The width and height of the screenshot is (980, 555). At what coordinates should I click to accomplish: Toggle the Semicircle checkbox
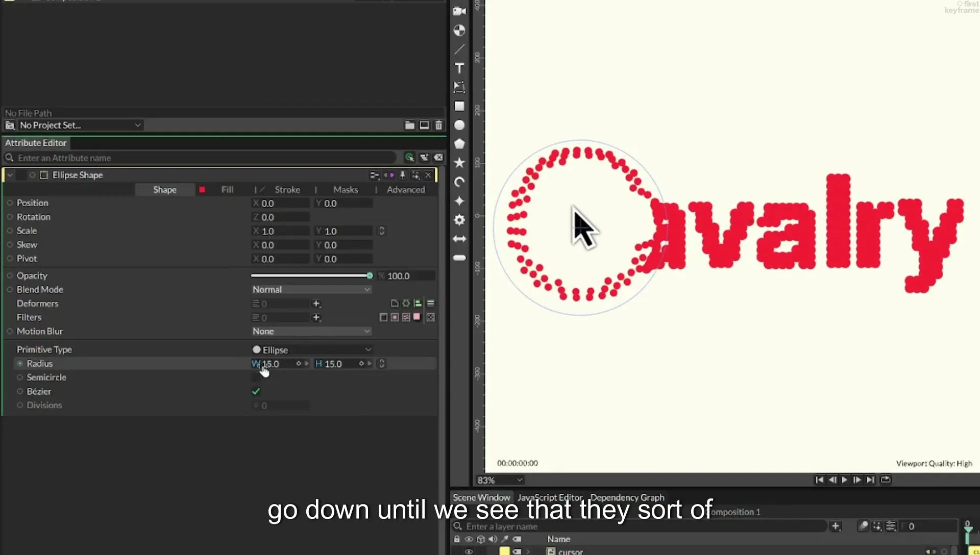click(256, 377)
